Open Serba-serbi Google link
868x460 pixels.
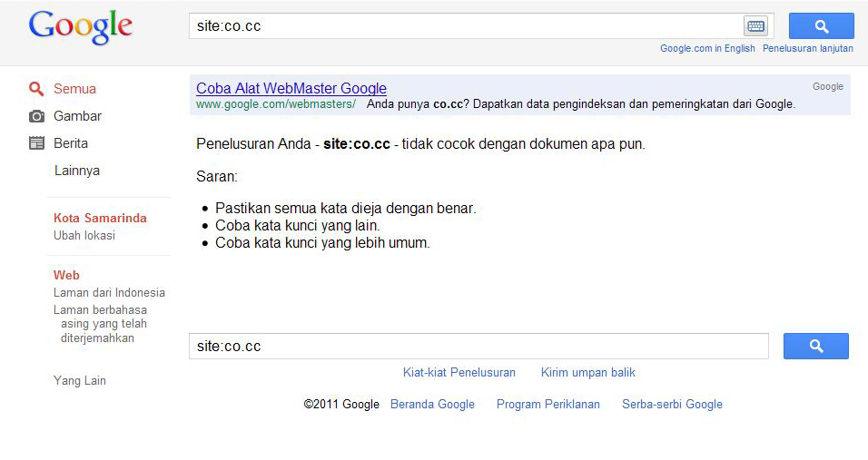(x=672, y=404)
